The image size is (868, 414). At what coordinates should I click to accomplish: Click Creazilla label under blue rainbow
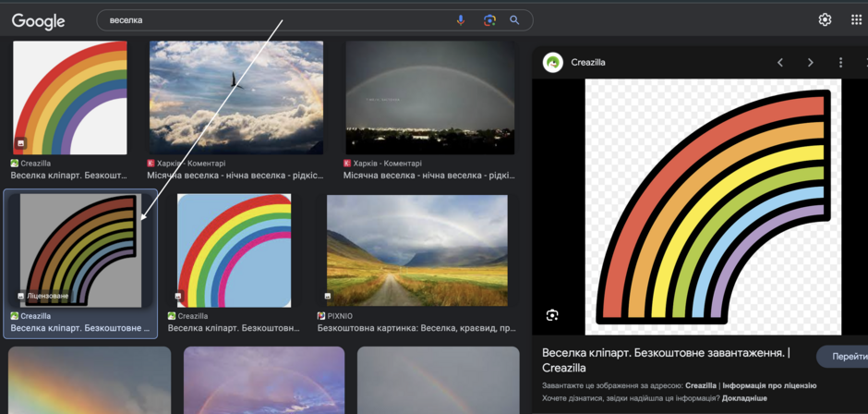pos(193,316)
